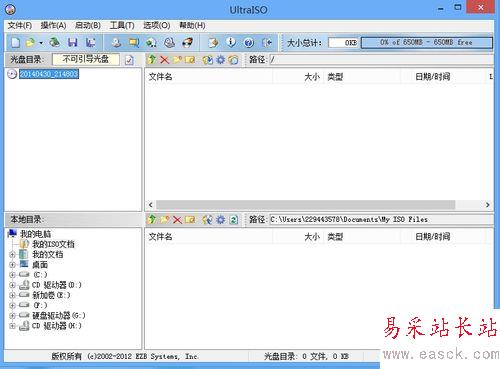Sort local list by 大小 column
This screenshot has width=500, height=369.
tap(298, 237)
